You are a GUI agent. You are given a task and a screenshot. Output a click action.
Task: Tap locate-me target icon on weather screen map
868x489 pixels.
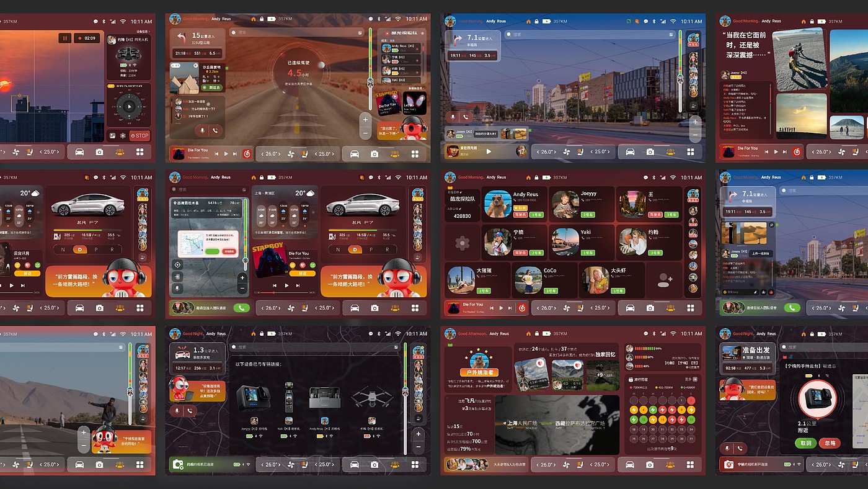click(x=177, y=265)
